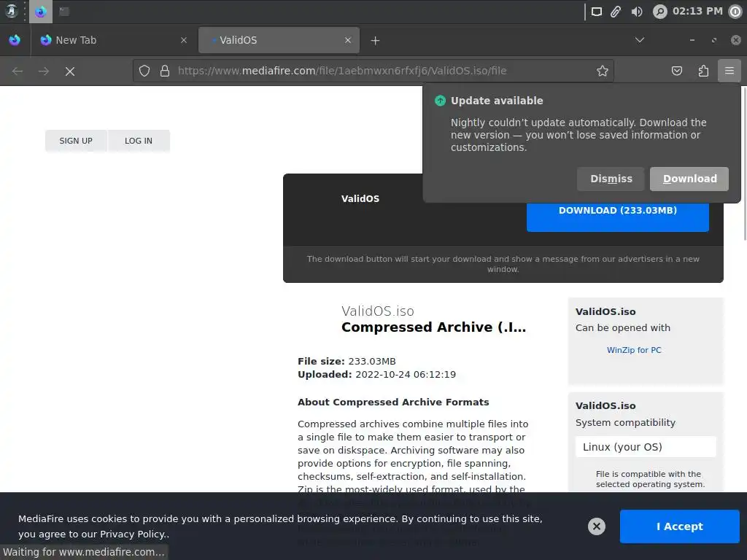747x560 pixels.
Task: Open the extensions puzzle icon
Action: (703, 71)
